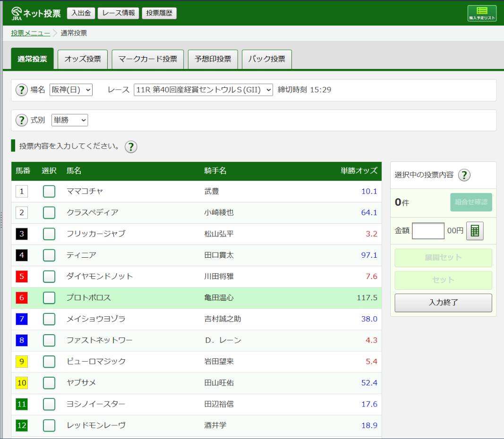Click horse number badge 9 (yellow)
The height and width of the screenshot is (439, 504).
[x=22, y=362]
